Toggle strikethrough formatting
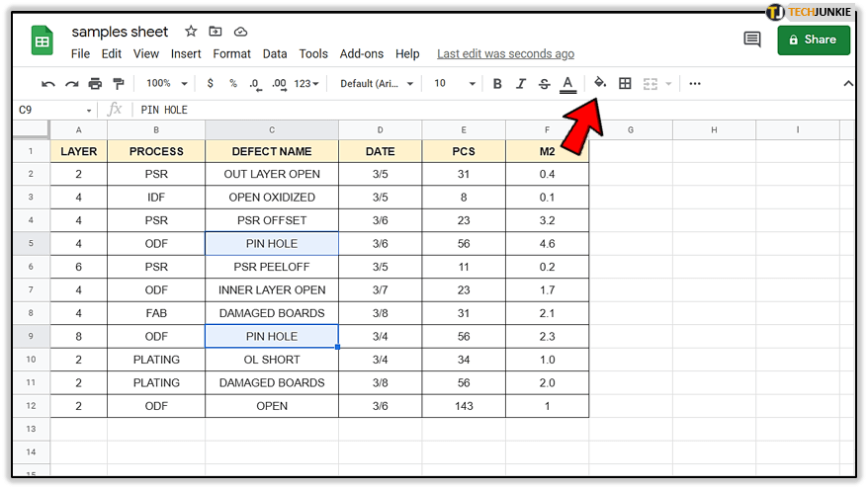The height and width of the screenshot is (489, 868). [x=544, y=84]
